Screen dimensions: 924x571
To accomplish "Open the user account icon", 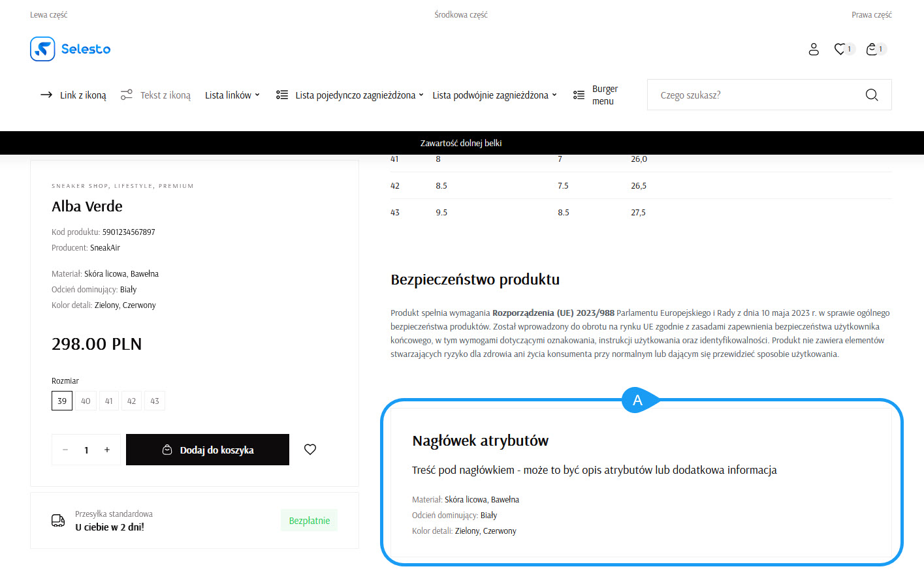I will [x=814, y=49].
